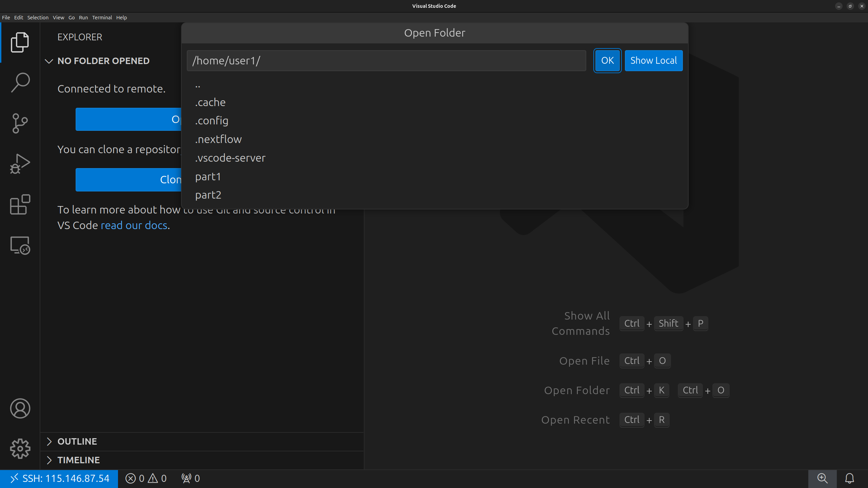This screenshot has height=488, width=868.
Task: Open the Manage gear icon
Action: pos(20,449)
